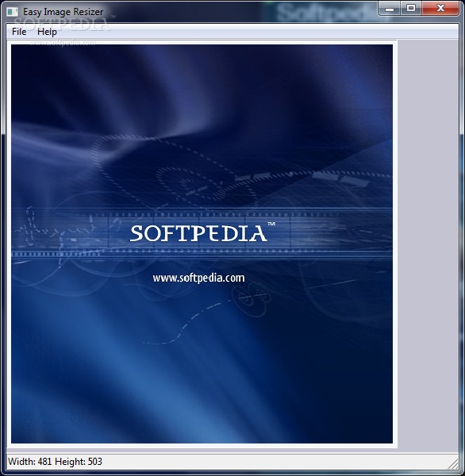Image resolution: width=465 pixels, height=476 pixels.
Task: Open the File menu
Action: [x=19, y=32]
